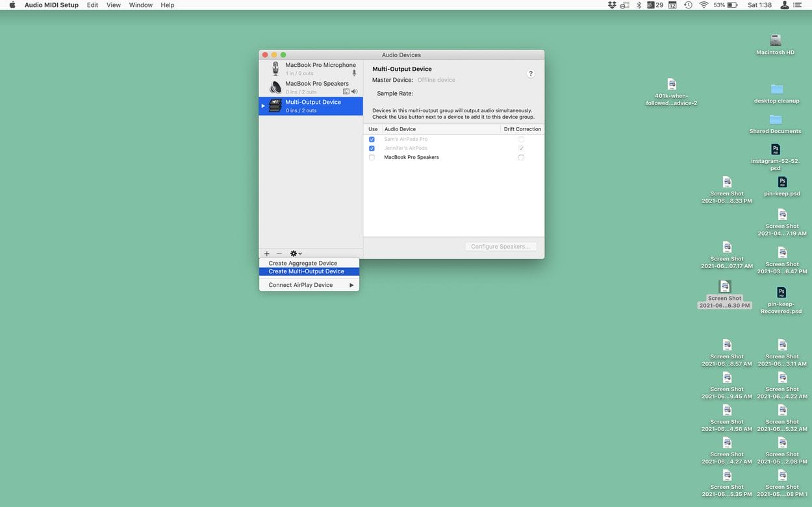Click the help question mark button
Screen dimensions: 812x507
[x=530, y=74]
